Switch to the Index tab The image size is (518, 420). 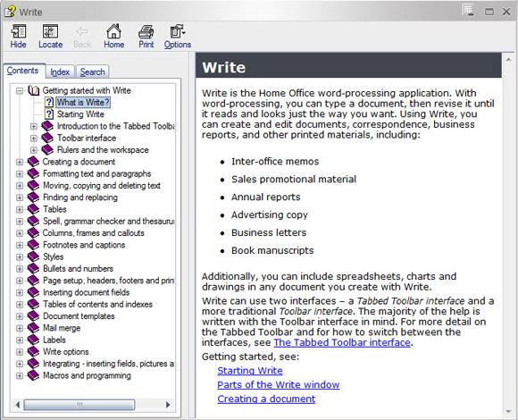tap(60, 71)
